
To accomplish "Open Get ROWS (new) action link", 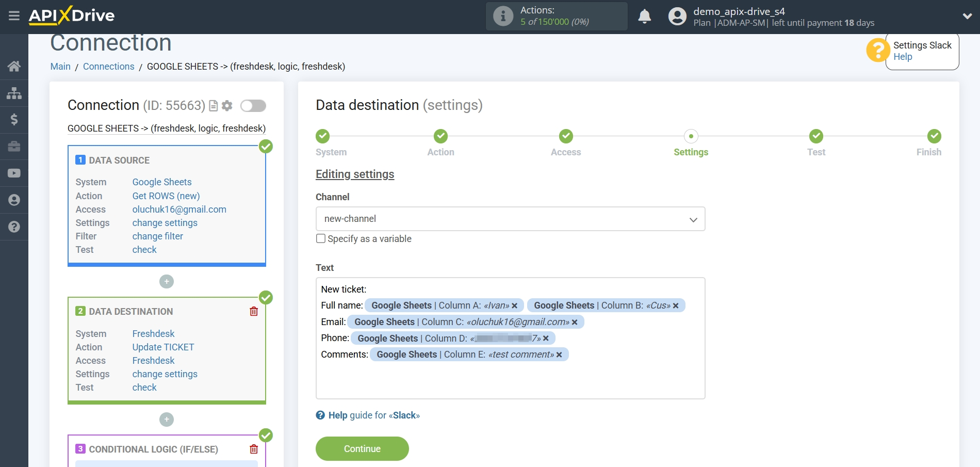I will [x=166, y=196].
